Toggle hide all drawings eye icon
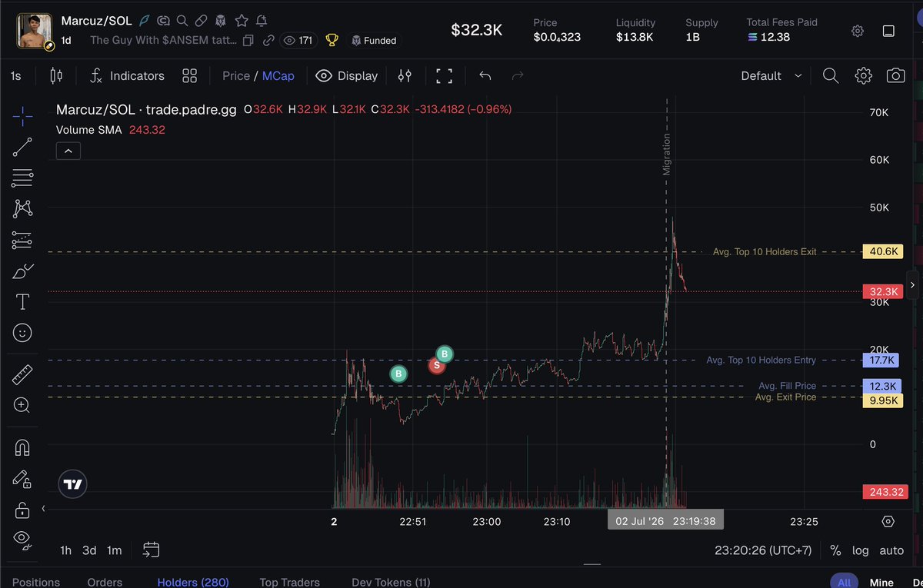The height and width of the screenshot is (588, 923). click(x=22, y=540)
